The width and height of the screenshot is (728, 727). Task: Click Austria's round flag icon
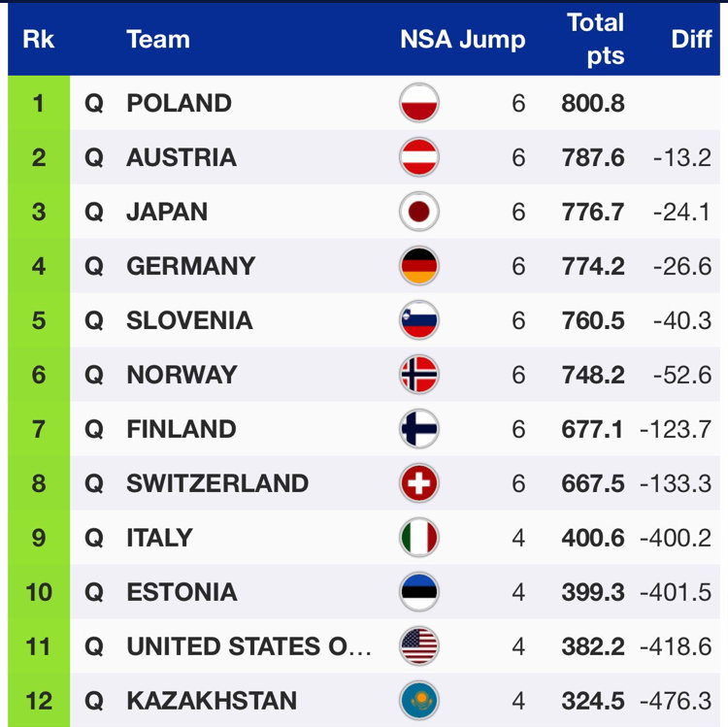(419, 157)
